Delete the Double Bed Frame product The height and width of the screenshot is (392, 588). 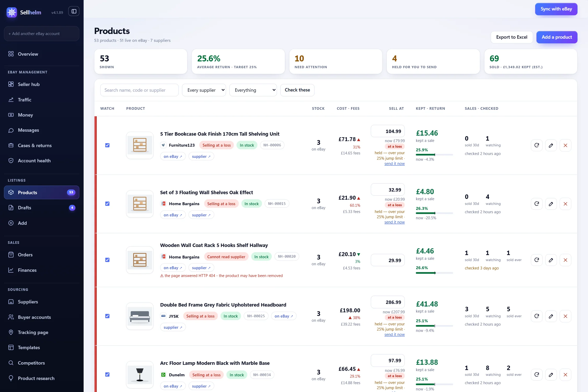pyautogui.click(x=565, y=316)
